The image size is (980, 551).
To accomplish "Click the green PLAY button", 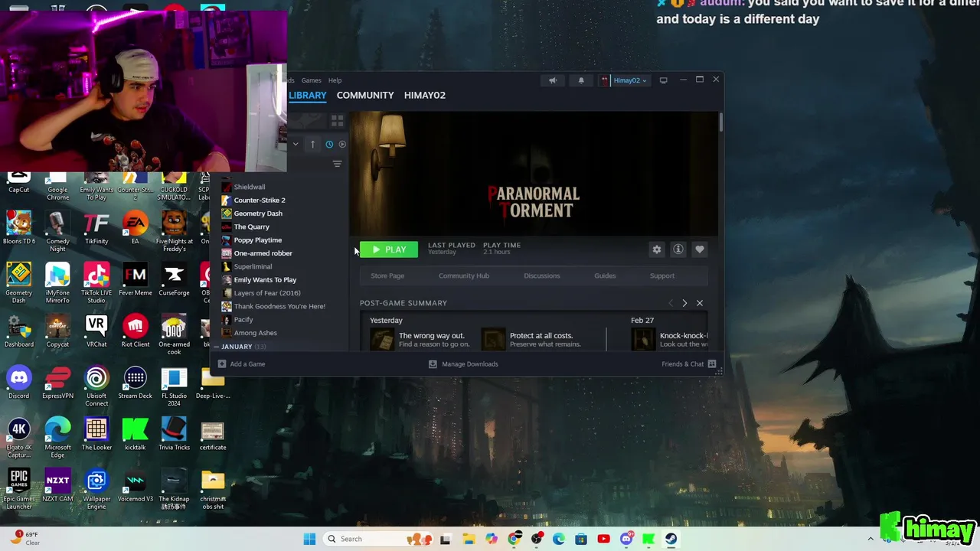I will pos(389,249).
